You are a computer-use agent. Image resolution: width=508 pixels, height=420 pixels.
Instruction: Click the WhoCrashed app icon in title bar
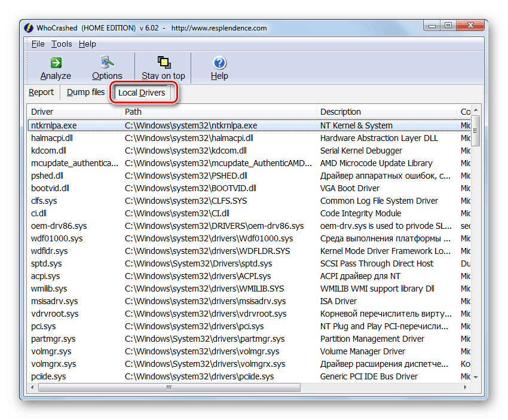[29, 28]
